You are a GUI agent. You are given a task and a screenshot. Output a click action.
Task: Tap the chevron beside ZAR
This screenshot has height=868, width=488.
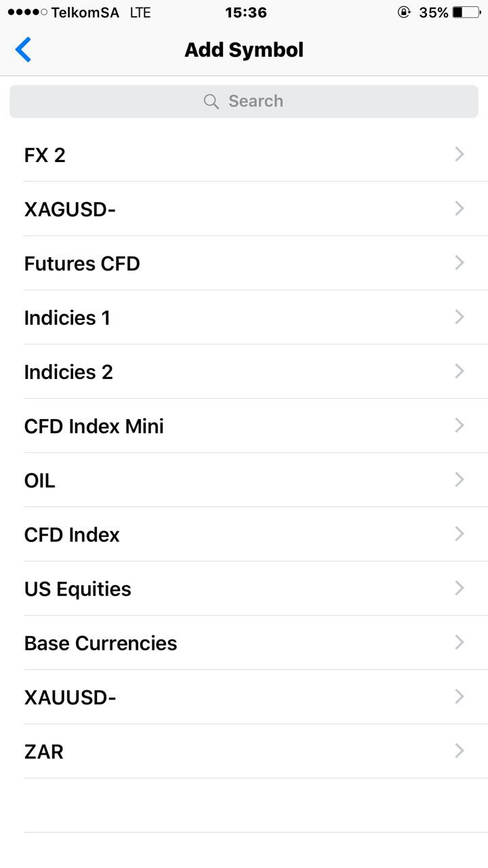click(460, 751)
